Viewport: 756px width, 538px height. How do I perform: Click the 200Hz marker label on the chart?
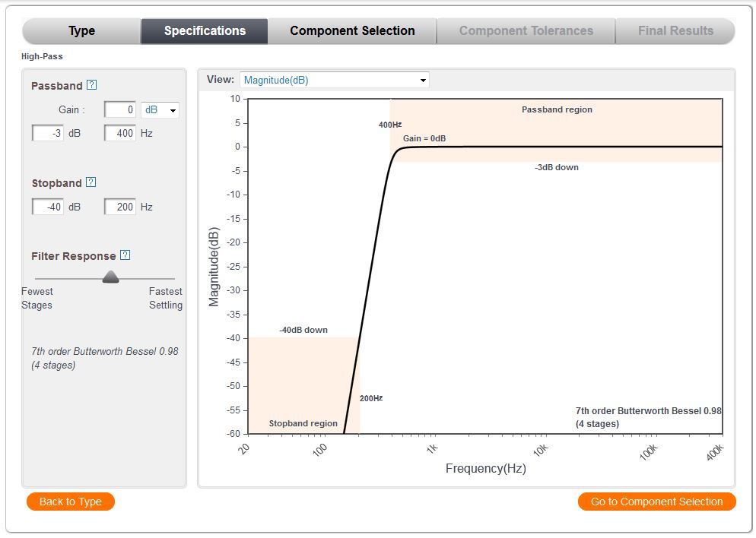[x=371, y=398]
